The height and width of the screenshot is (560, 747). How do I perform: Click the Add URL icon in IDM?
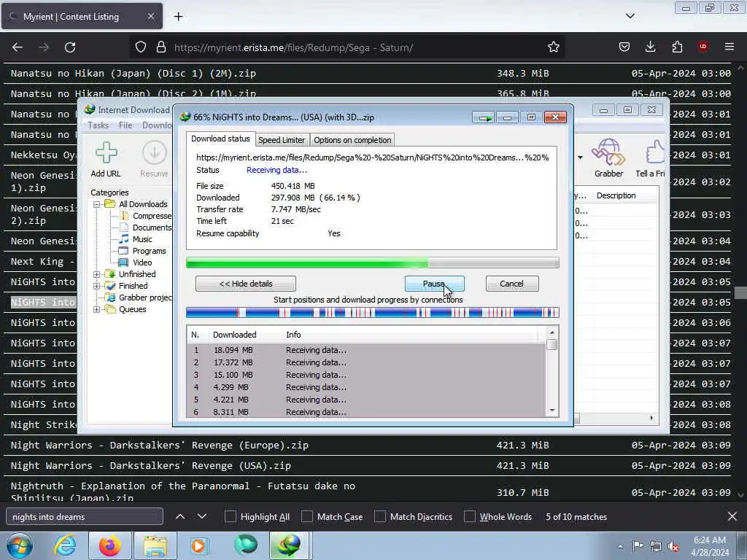coord(106,153)
